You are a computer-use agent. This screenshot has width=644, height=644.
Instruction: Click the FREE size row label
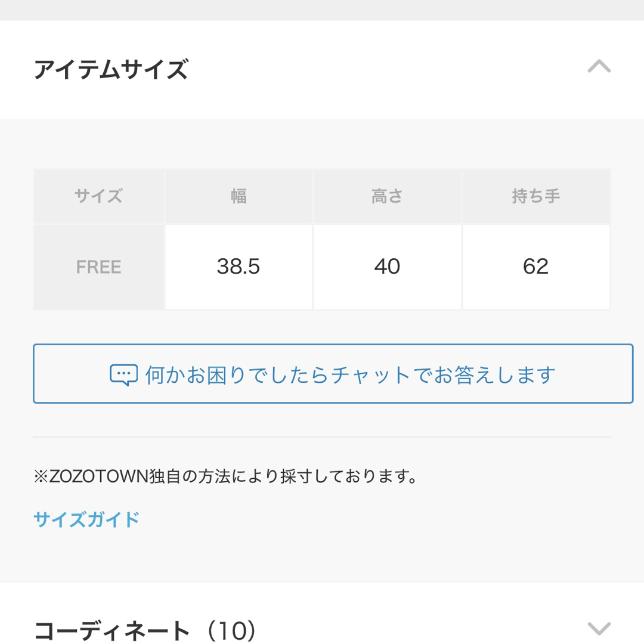tap(98, 267)
